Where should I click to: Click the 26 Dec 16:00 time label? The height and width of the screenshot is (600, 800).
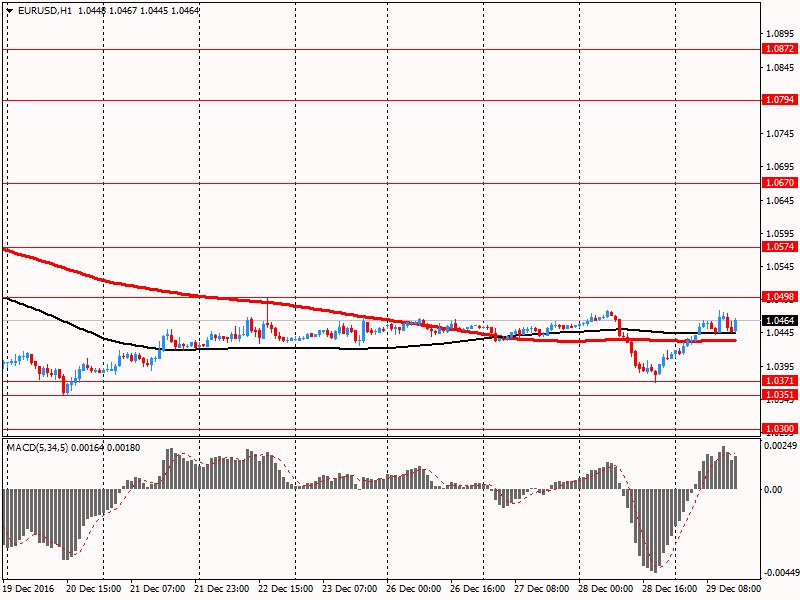coord(478,589)
